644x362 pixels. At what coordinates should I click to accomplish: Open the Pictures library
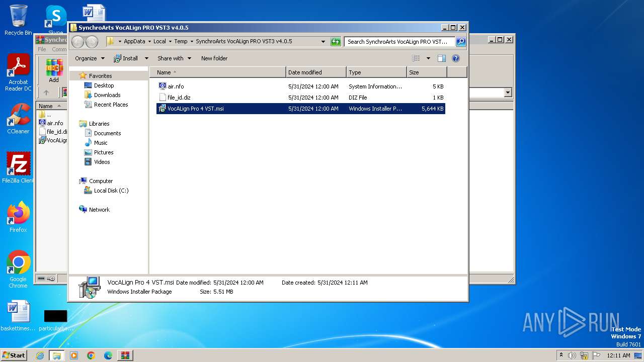[104, 152]
